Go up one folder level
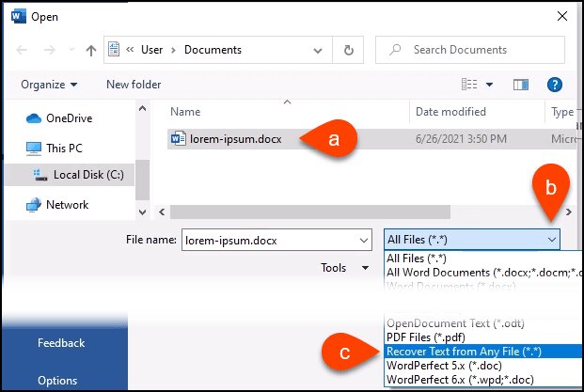The width and height of the screenshot is (584, 392). click(91, 50)
